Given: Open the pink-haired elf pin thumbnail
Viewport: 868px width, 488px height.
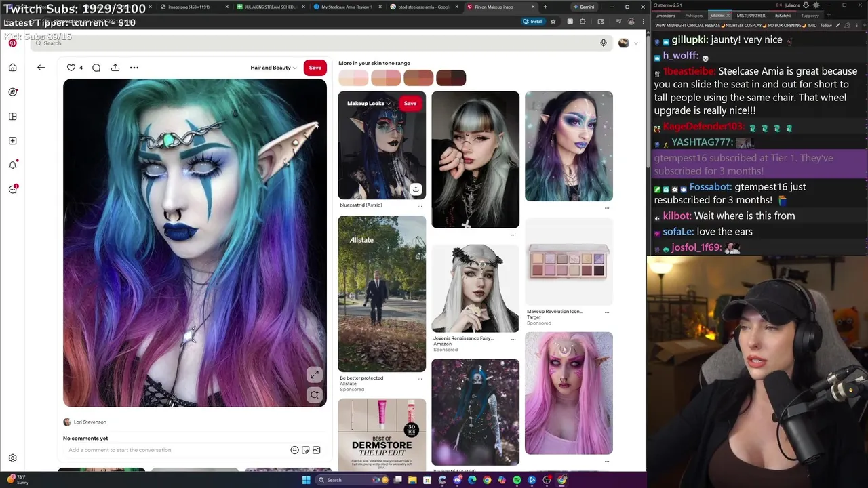Looking at the screenshot, I should pos(568,393).
